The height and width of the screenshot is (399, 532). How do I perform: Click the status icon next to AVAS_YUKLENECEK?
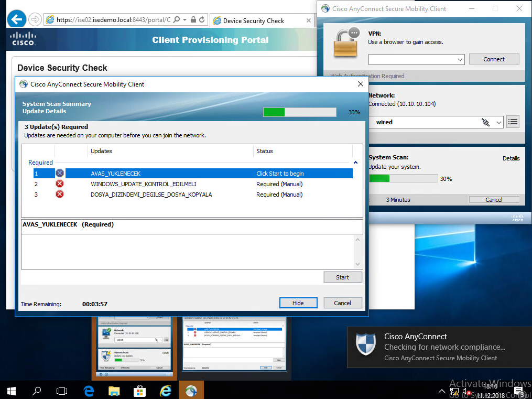tap(60, 174)
